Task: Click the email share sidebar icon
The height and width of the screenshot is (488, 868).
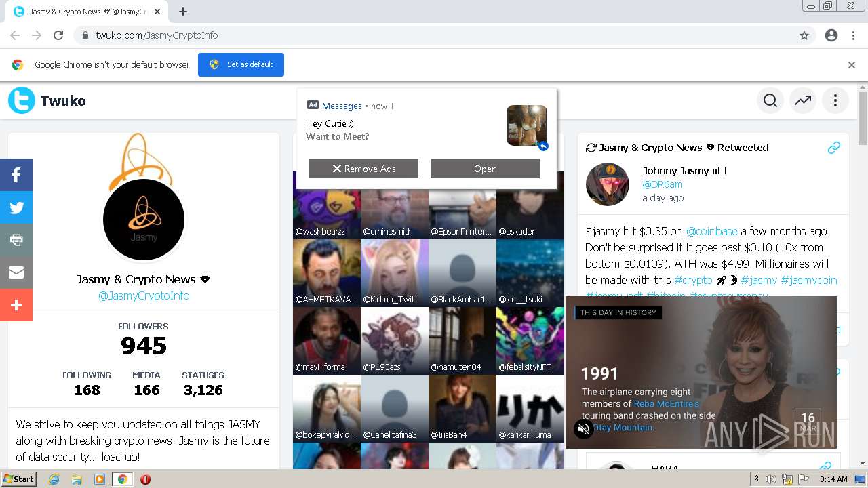Action: click(16, 272)
